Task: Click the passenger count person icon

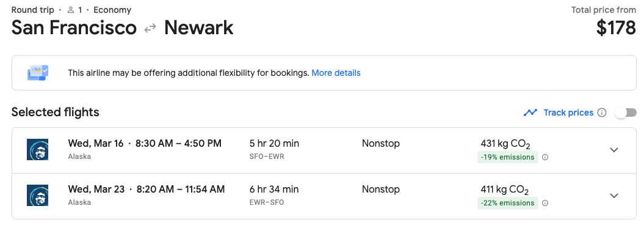Action: pos(71,10)
